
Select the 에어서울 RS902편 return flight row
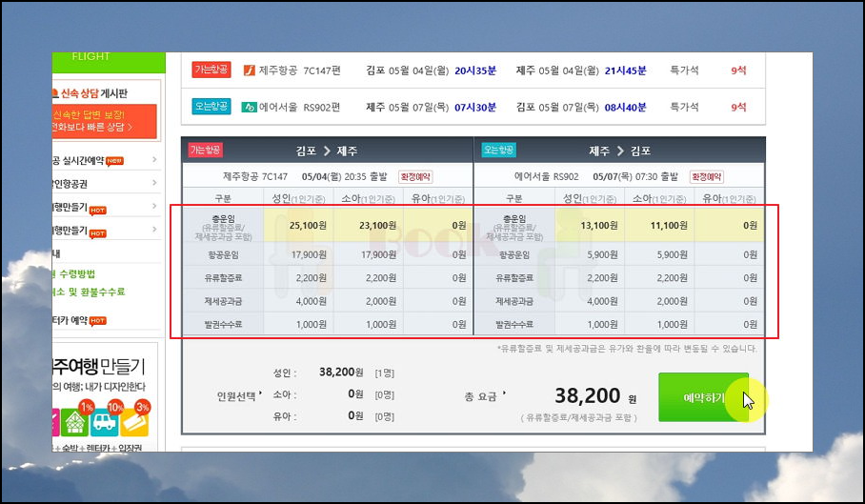(473, 107)
